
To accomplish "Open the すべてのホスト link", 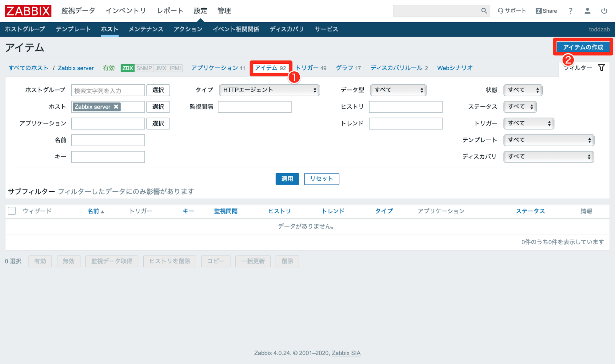I will click(28, 68).
